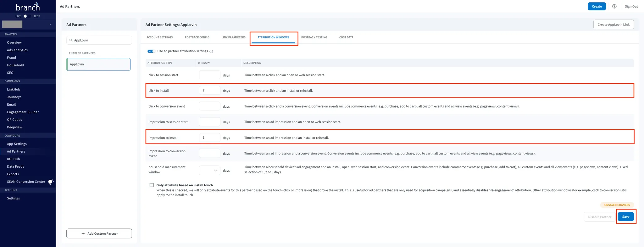Open Ads Analytics in sidebar
This screenshot has width=644, height=247.
17,50
